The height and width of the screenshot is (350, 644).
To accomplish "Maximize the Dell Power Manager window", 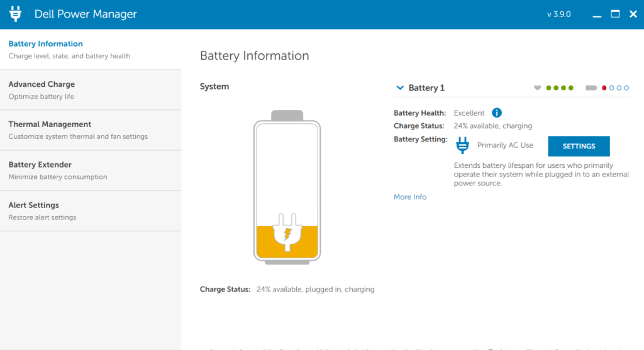I will click(x=615, y=14).
